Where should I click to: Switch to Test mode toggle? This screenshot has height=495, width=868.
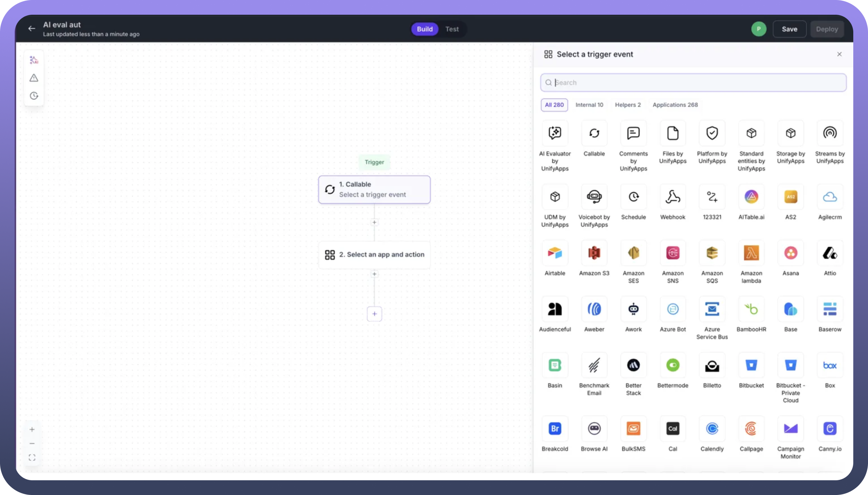click(x=452, y=29)
